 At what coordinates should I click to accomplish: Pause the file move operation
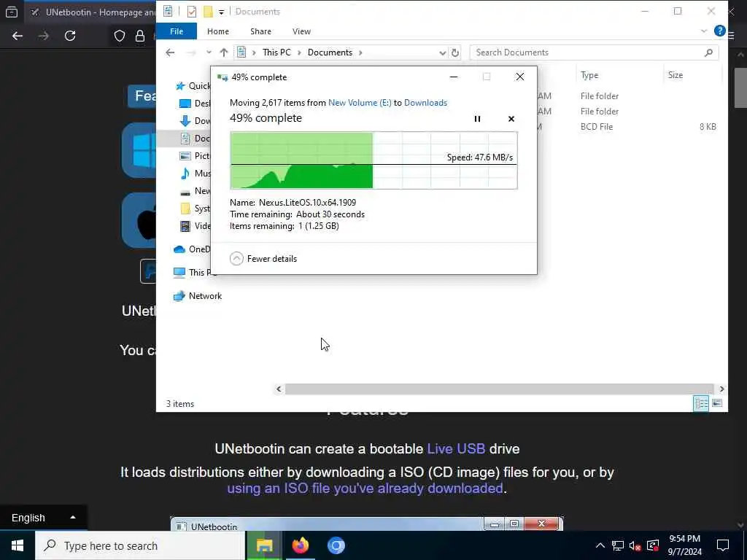477,119
